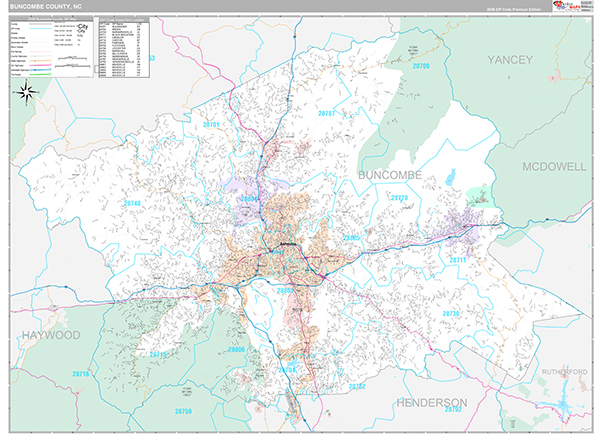Click ZIP code label 28730
Screen dimensions: 600x434
449,313
